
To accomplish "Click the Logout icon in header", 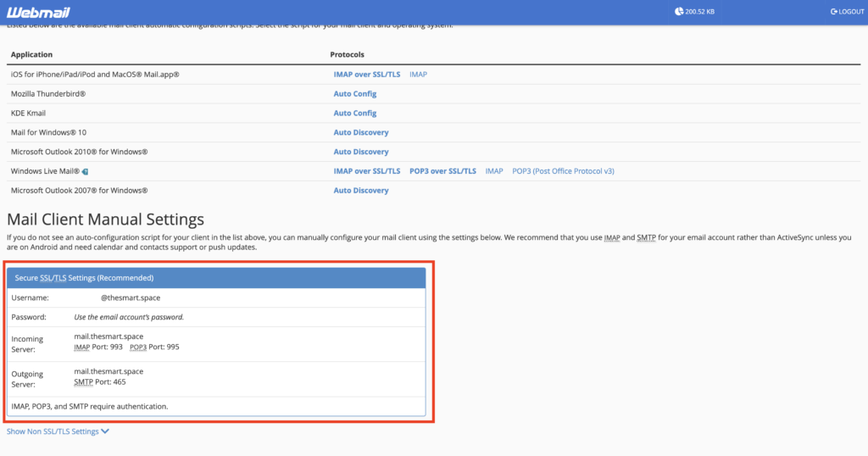I will (x=834, y=12).
